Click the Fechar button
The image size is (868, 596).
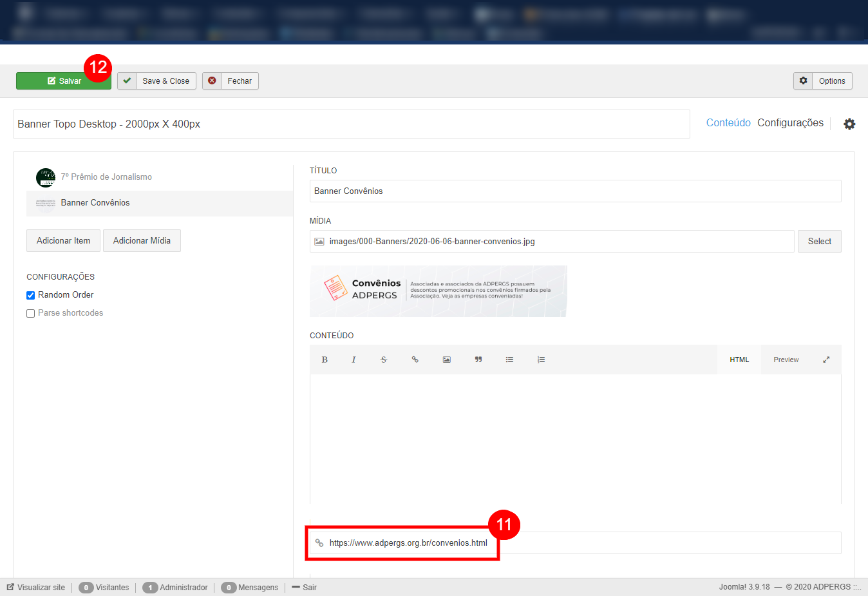tap(231, 81)
